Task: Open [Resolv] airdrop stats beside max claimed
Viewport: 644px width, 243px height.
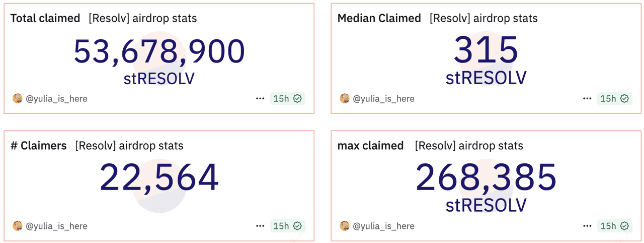Action: pyautogui.click(x=469, y=146)
